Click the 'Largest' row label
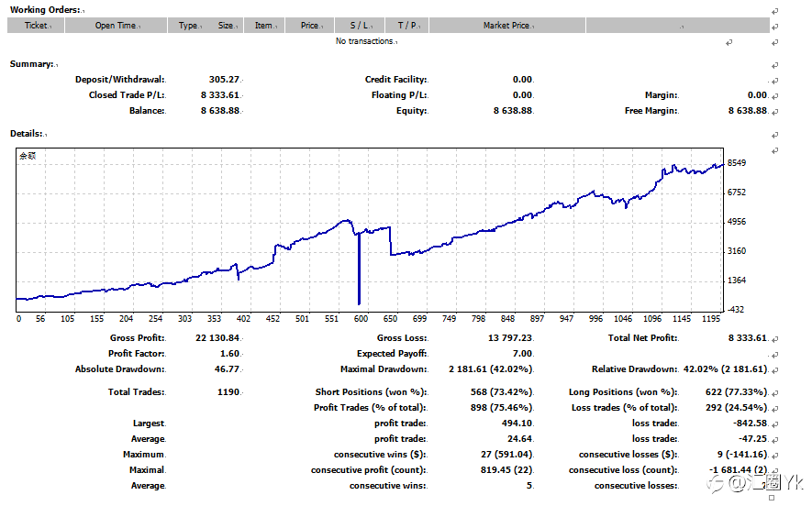This screenshot has height=517, width=812. coord(149,423)
